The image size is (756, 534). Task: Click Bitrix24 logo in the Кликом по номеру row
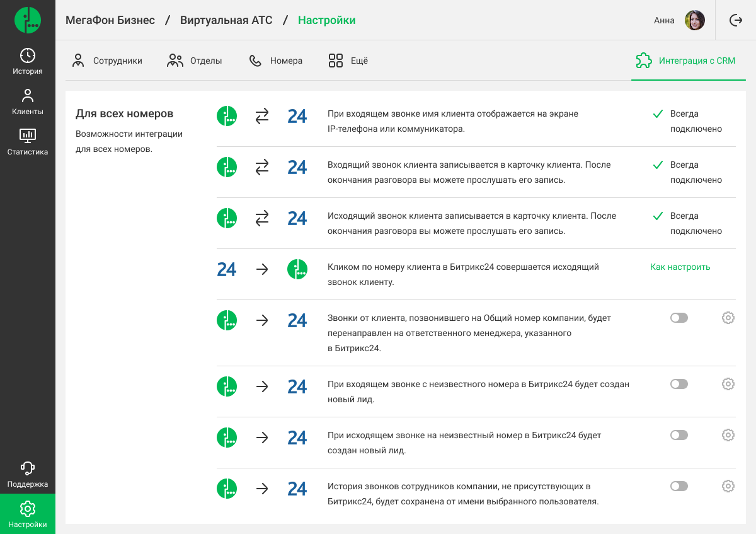click(x=227, y=269)
